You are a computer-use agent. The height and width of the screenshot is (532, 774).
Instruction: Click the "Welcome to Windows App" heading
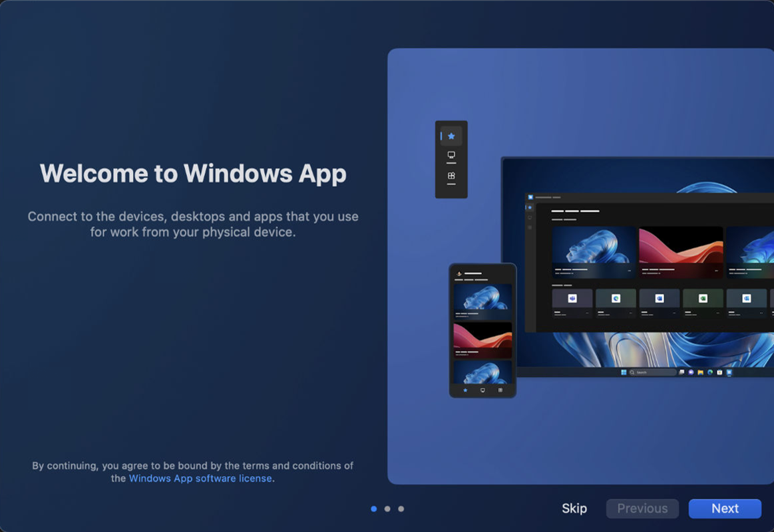tap(193, 174)
